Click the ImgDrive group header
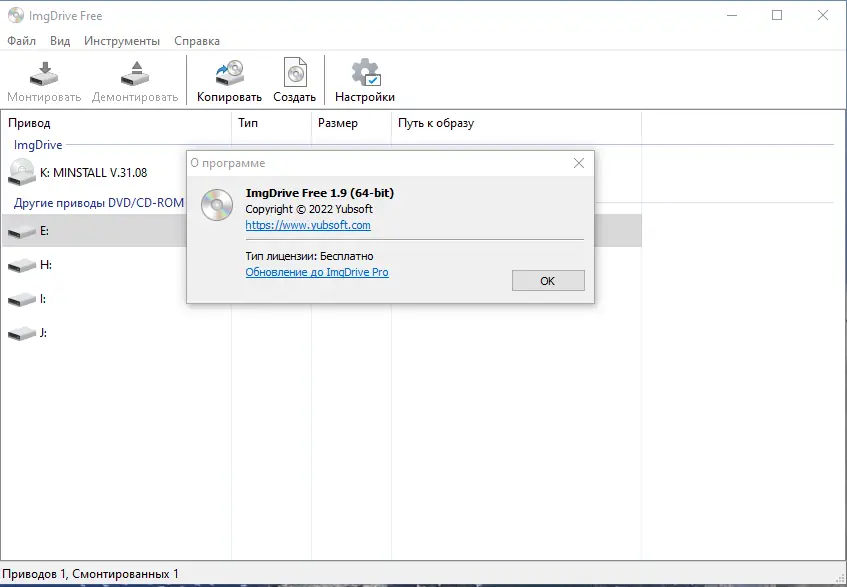 pos(38,145)
